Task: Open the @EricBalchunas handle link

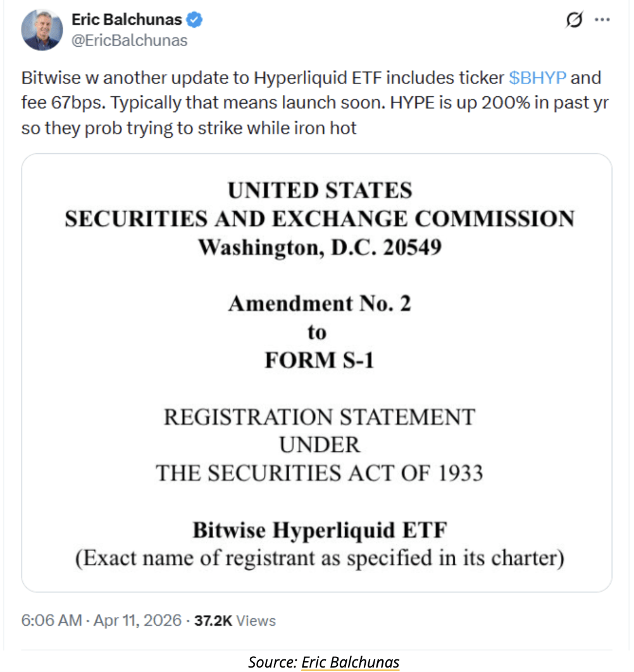Action: pyautogui.click(x=130, y=40)
